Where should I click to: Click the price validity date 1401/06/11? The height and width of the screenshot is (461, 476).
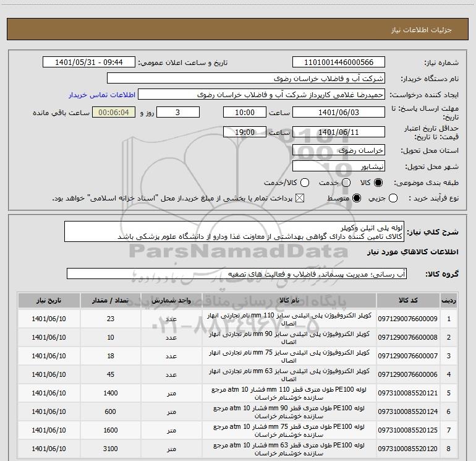click(x=339, y=132)
